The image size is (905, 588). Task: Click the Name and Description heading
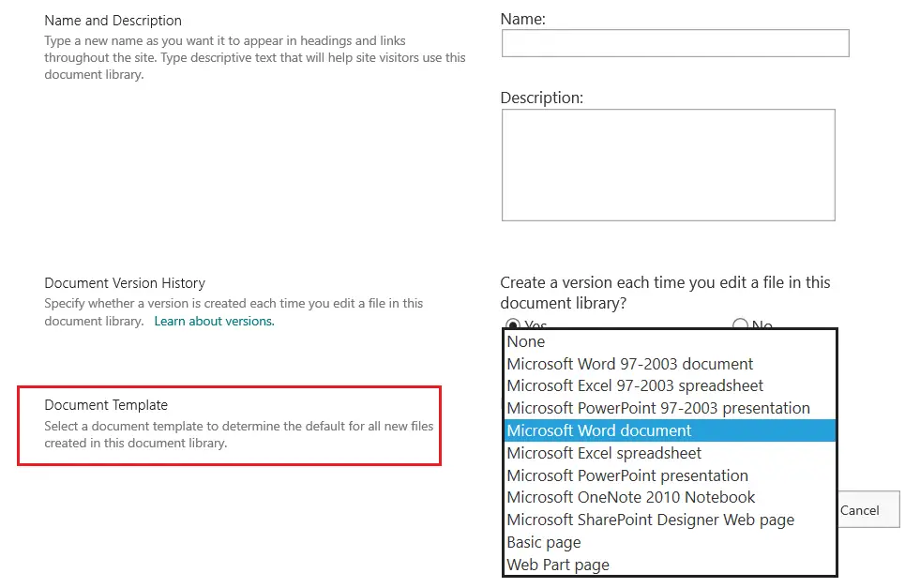(113, 21)
